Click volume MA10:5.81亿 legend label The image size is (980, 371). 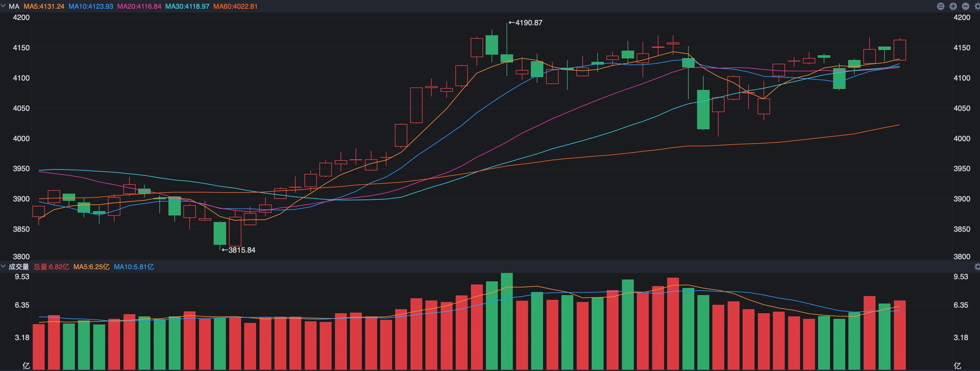[134, 267]
